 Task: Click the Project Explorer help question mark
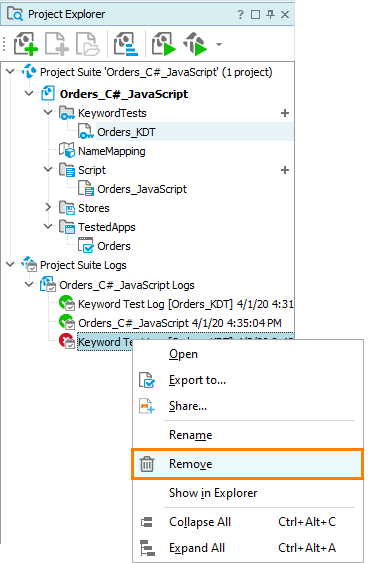(x=240, y=15)
